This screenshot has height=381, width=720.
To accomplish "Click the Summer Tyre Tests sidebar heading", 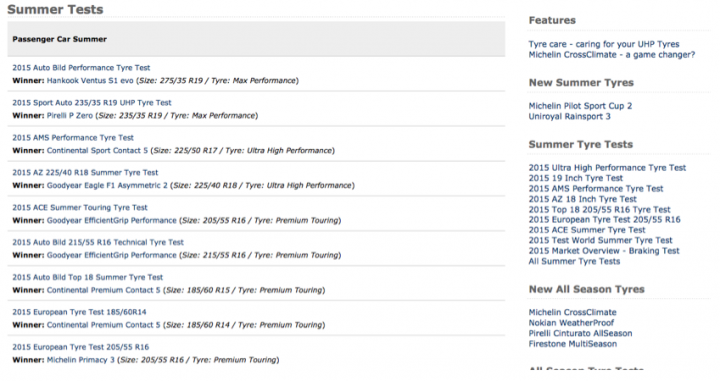I will 580,144.
